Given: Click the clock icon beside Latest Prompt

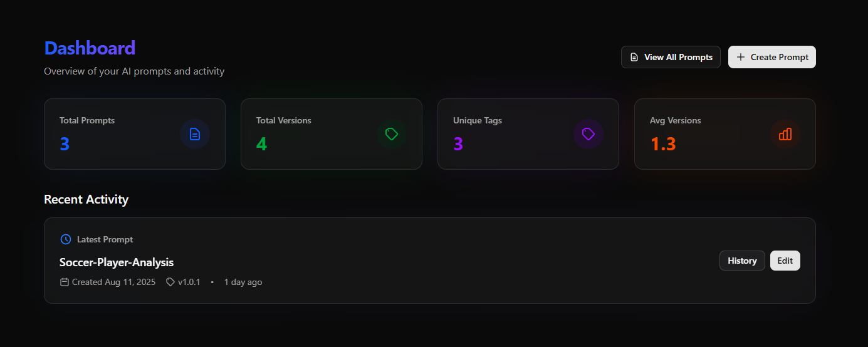Looking at the screenshot, I should point(66,239).
